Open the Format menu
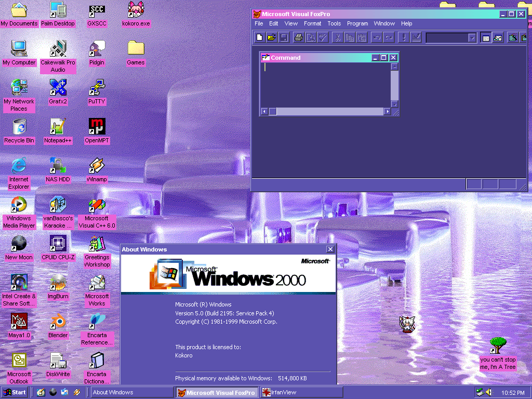The width and height of the screenshot is (532, 399). click(x=313, y=23)
